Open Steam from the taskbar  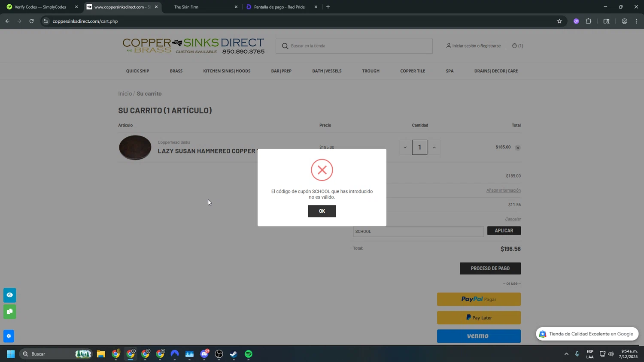[x=234, y=354]
